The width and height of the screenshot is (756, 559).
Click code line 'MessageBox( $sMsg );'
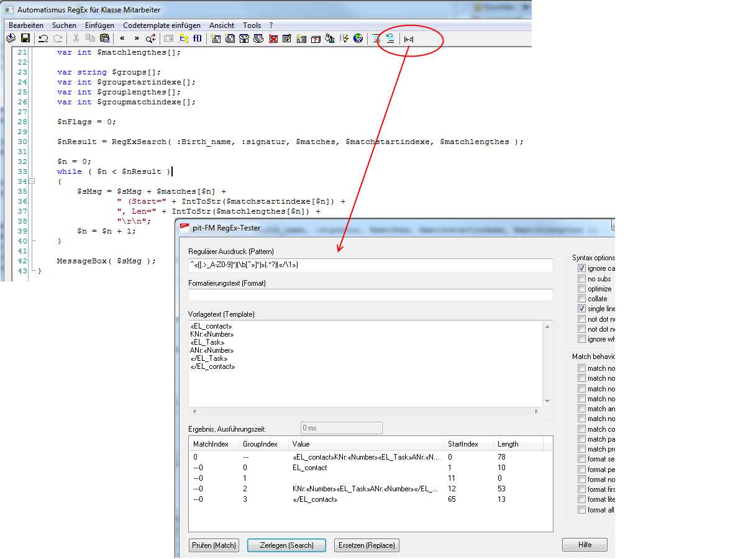[106, 261]
